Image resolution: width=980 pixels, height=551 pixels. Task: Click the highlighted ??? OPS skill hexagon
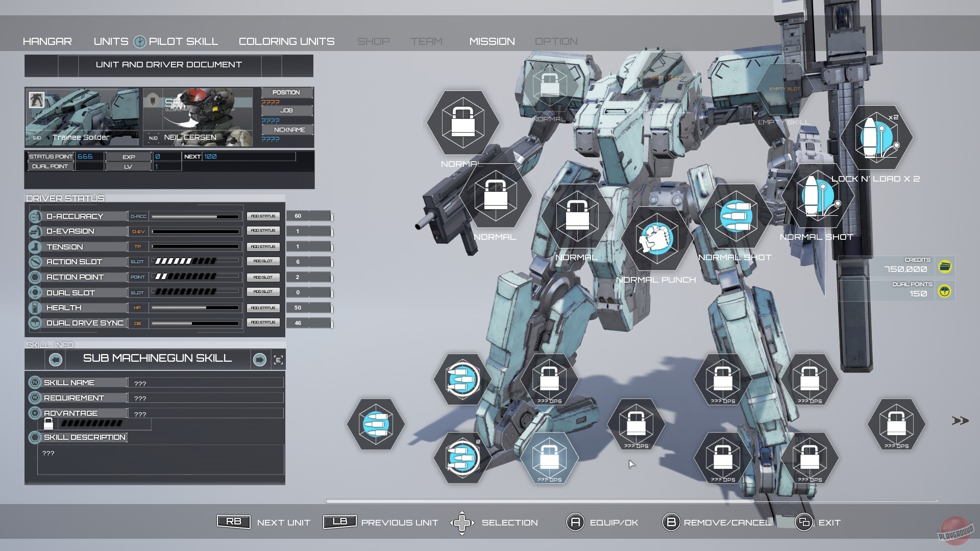click(x=550, y=458)
